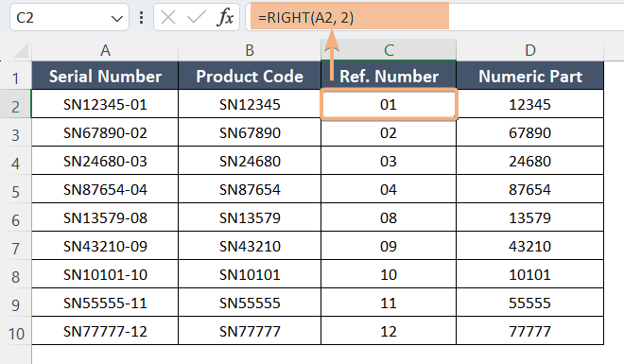Viewport: 624px width, 364px height.
Task: Click cell containing SN77777-12
Action: pos(105,331)
